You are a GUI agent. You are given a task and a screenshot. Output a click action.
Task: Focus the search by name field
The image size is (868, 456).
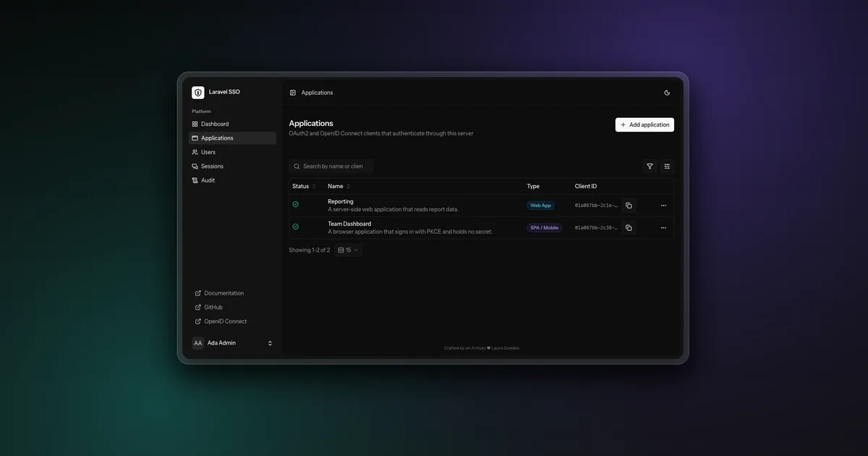coord(331,166)
